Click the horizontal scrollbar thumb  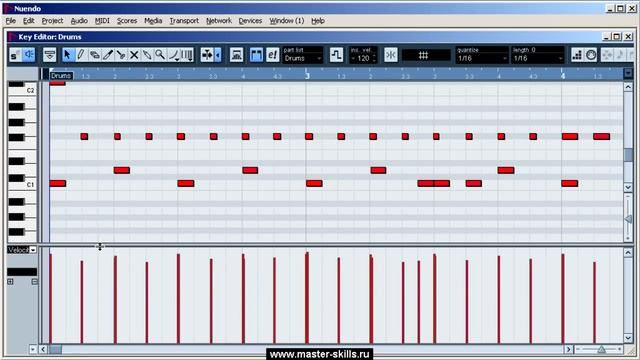coord(55,349)
